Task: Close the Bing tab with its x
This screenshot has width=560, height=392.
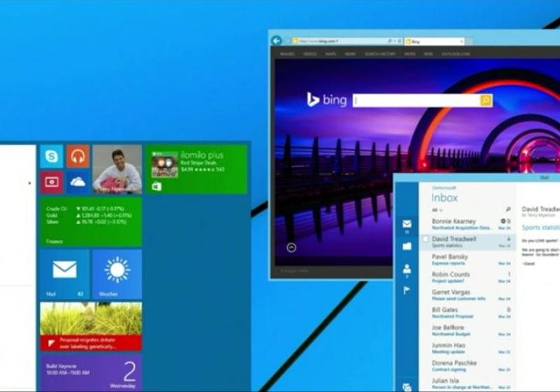Action: tap(461, 41)
